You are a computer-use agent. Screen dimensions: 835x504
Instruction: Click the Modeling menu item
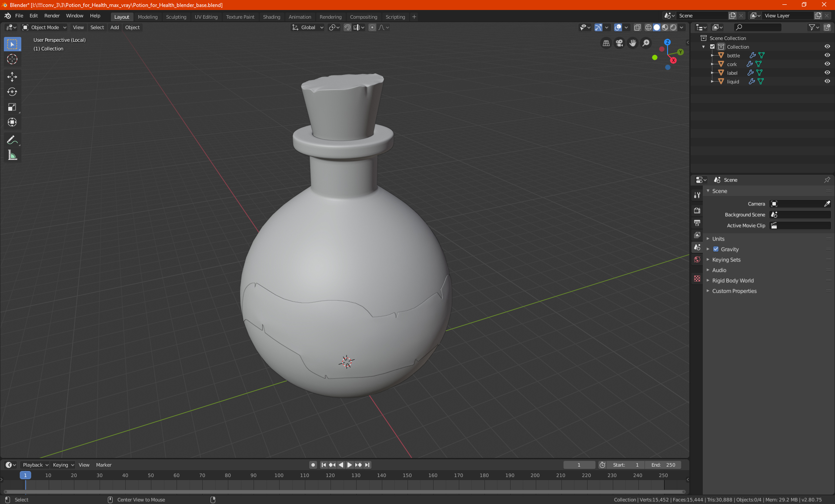(x=148, y=16)
